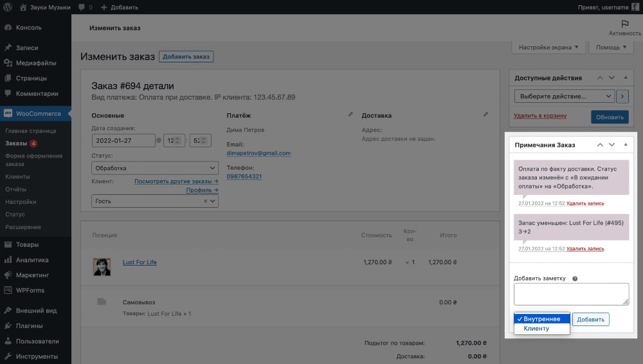The height and width of the screenshot is (364, 643).
Task: Click Добавить note button
Action: pos(590,319)
